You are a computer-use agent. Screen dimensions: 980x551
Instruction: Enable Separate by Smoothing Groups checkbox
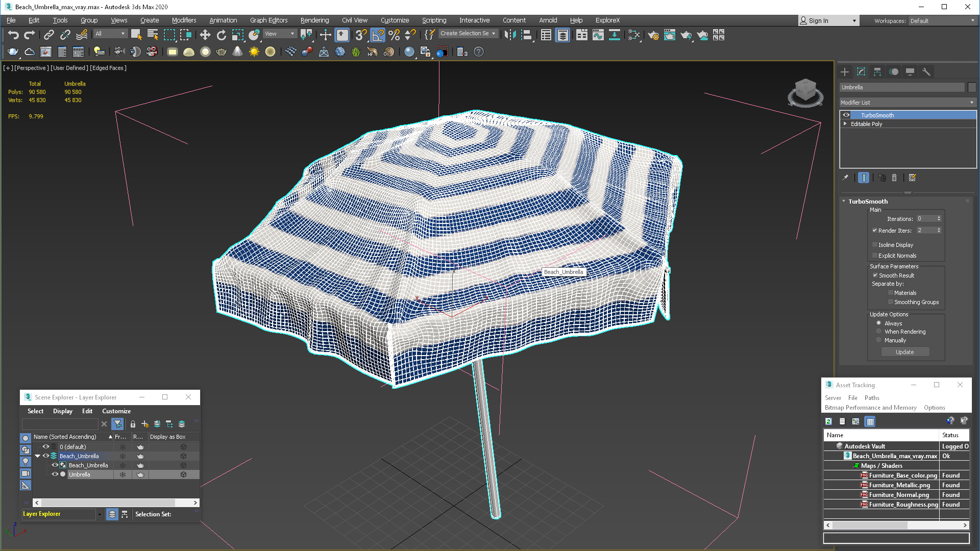pos(891,302)
